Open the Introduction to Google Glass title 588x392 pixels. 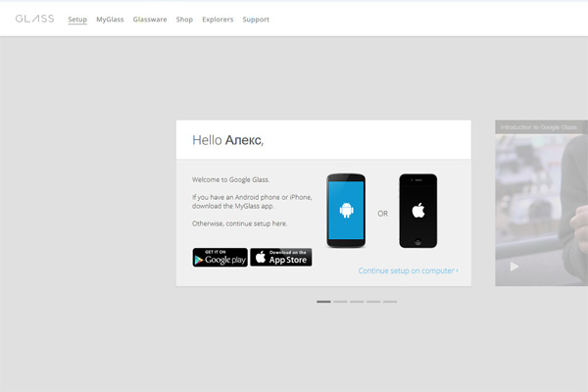(x=536, y=127)
